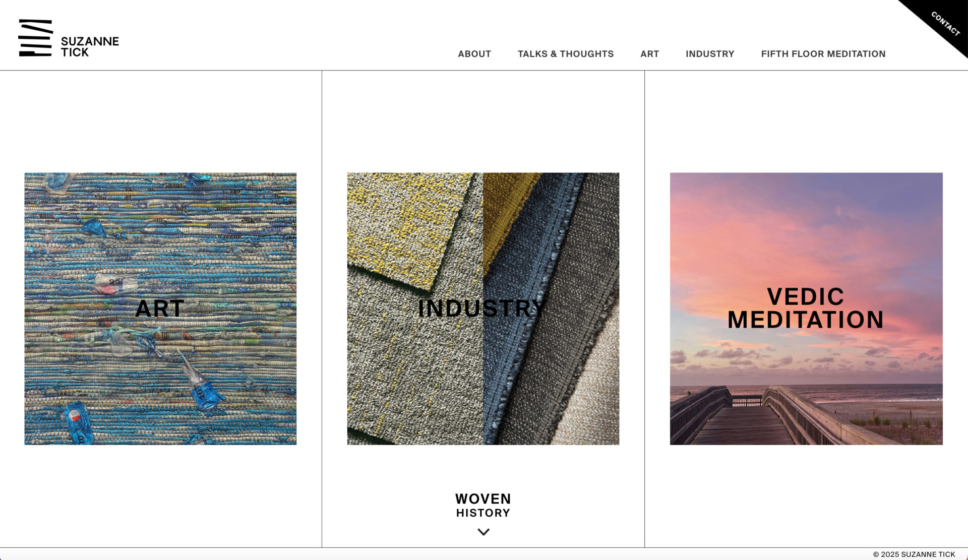Click the 2025 Suzanne Tick copyright text
Image resolution: width=968 pixels, height=560 pixels.
coord(914,554)
